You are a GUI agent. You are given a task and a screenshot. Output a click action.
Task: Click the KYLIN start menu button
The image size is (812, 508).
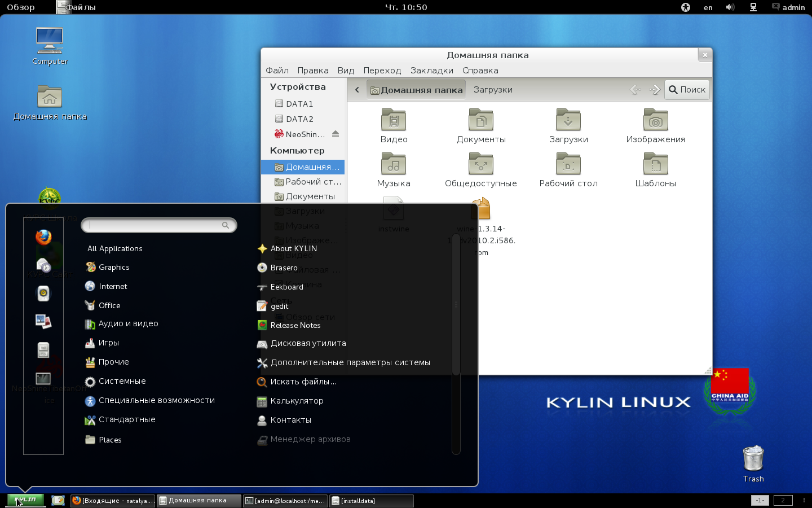pos(25,500)
